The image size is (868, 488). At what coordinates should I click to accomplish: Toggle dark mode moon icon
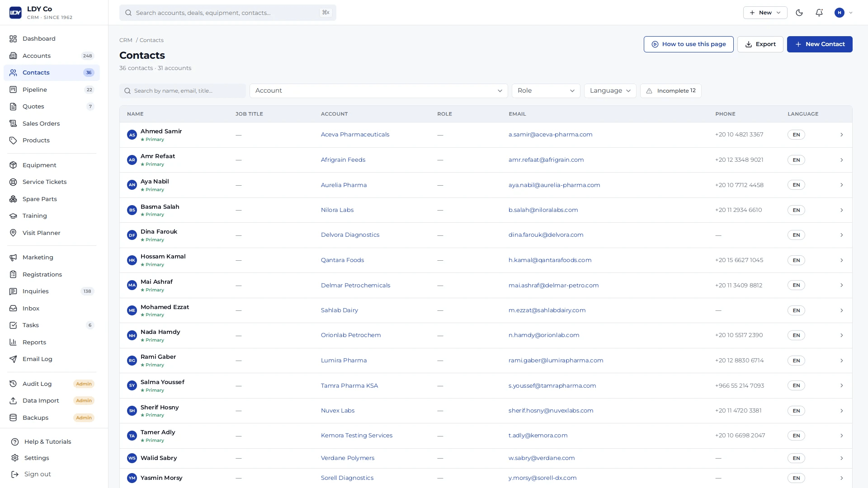(799, 13)
